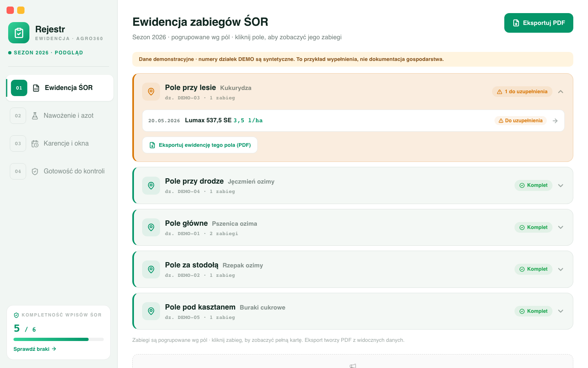Click the document icon beside Ewidencja ŚOR

click(x=36, y=88)
